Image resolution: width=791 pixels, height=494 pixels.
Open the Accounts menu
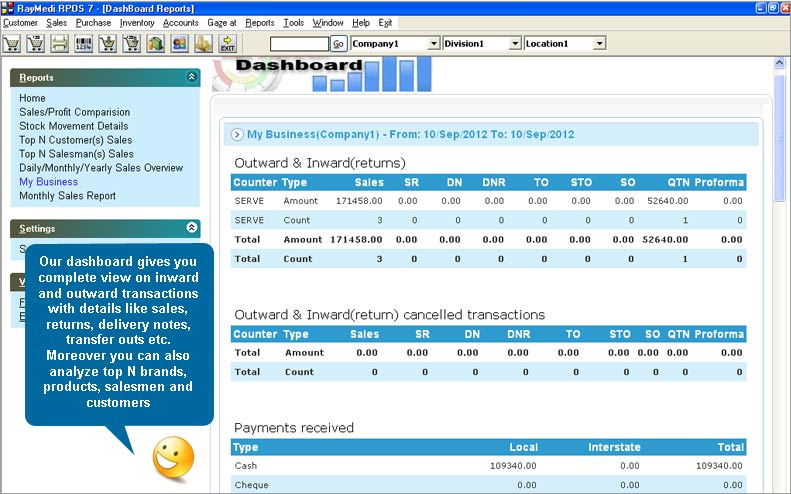pos(181,22)
